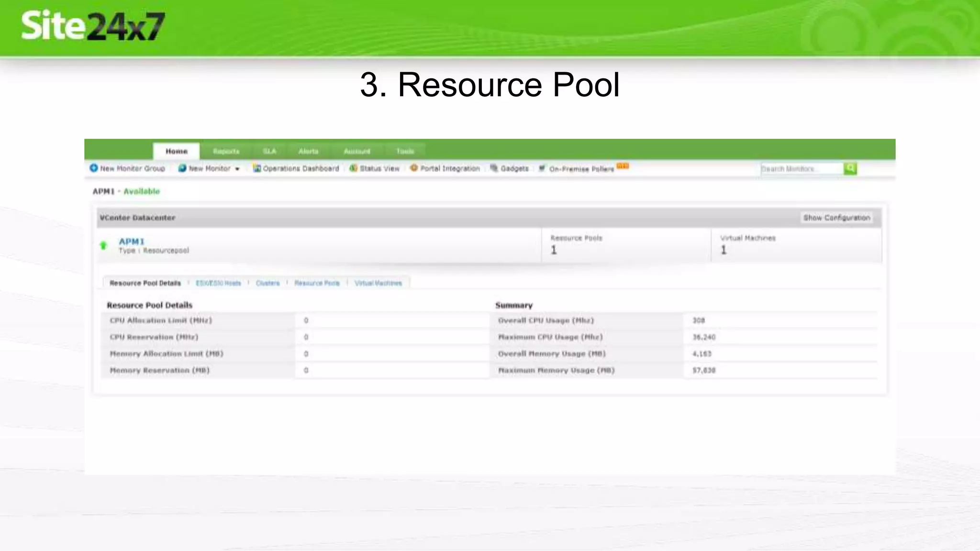980x551 pixels.
Task: Click the Summary section heading
Action: point(514,305)
